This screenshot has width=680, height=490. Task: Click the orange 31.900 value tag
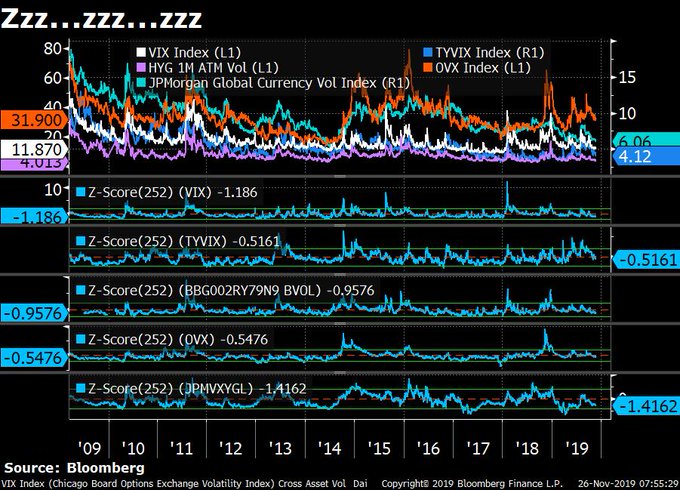[33, 120]
